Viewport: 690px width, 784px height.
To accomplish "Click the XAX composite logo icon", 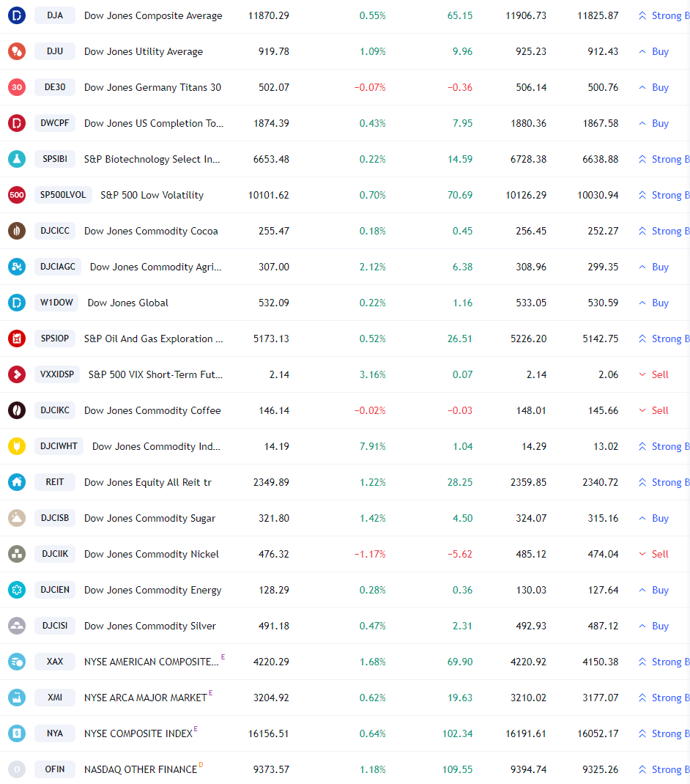I will tap(17, 662).
